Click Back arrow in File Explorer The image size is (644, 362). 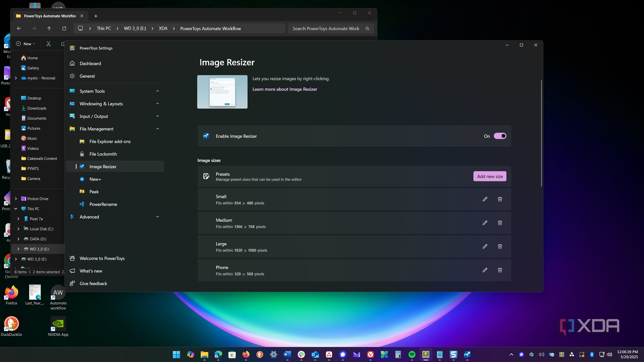tap(19, 28)
